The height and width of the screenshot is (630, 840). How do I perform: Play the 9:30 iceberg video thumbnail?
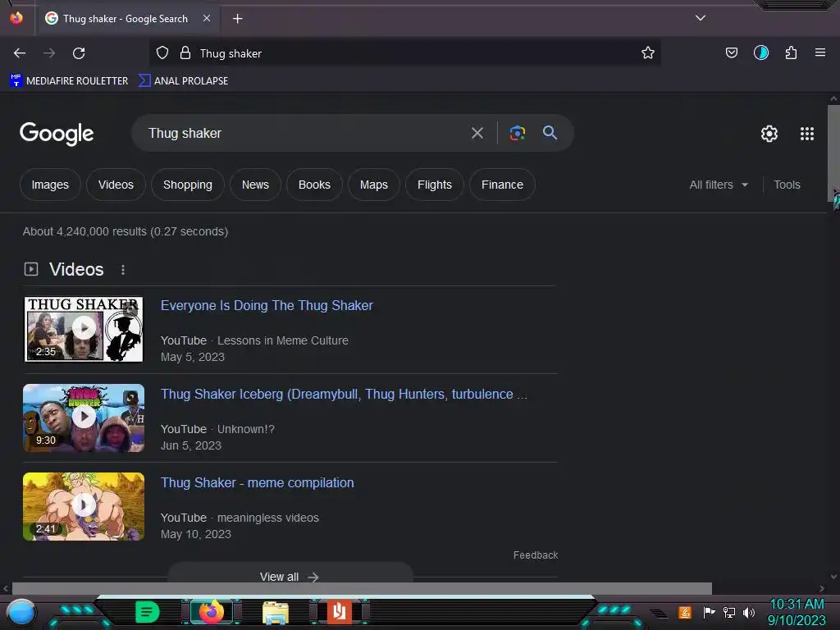tap(84, 418)
